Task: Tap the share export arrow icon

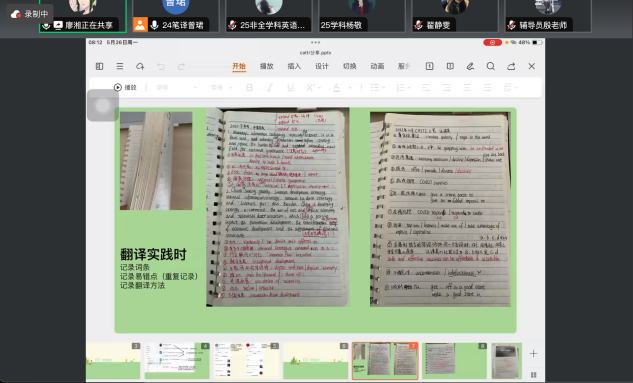Action: coord(511,66)
